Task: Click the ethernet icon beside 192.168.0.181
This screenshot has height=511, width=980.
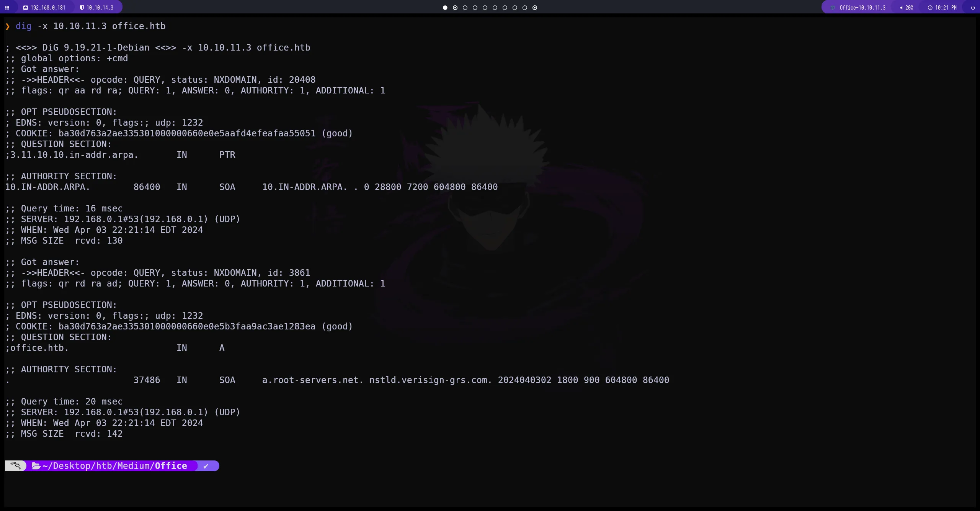Action: (x=25, y=8)
